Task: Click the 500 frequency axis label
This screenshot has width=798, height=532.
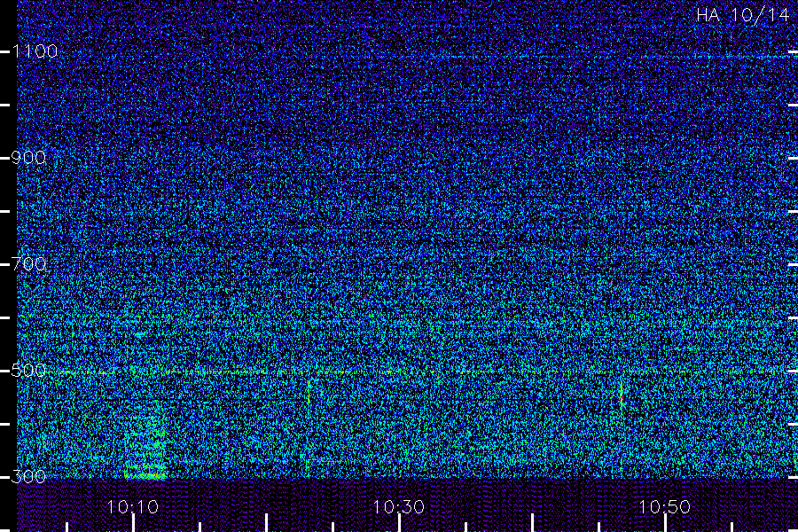Action: [28, 370]
